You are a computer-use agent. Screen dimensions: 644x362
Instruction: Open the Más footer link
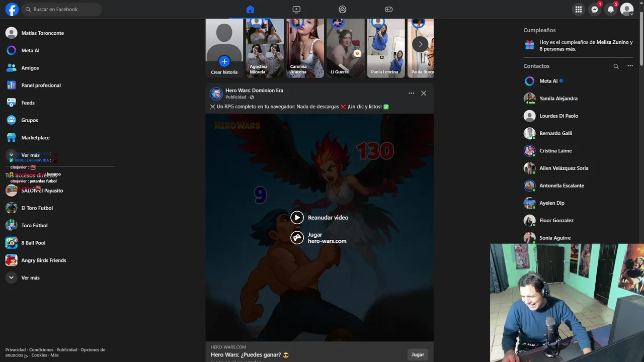coord(54,355)
